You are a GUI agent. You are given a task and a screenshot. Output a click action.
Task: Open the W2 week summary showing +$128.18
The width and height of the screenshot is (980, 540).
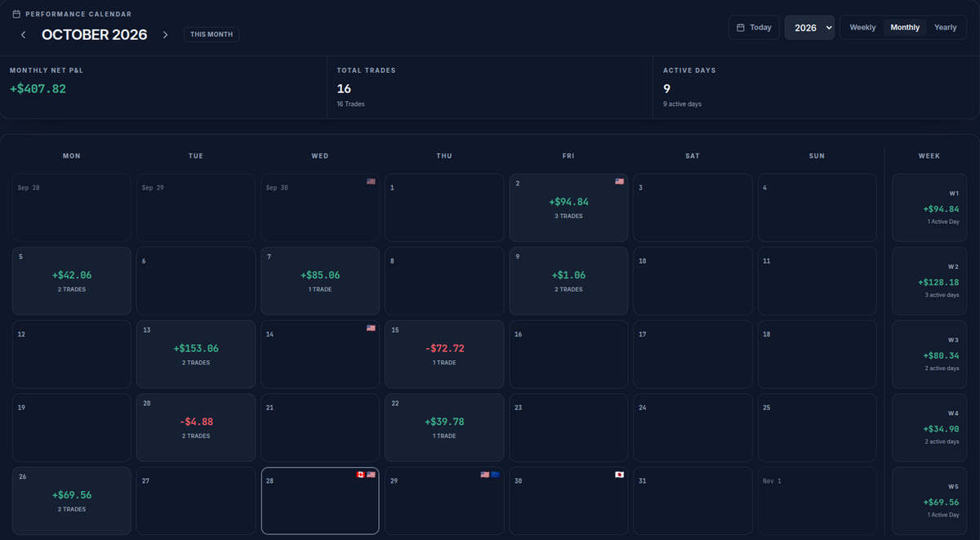[929, 281]
